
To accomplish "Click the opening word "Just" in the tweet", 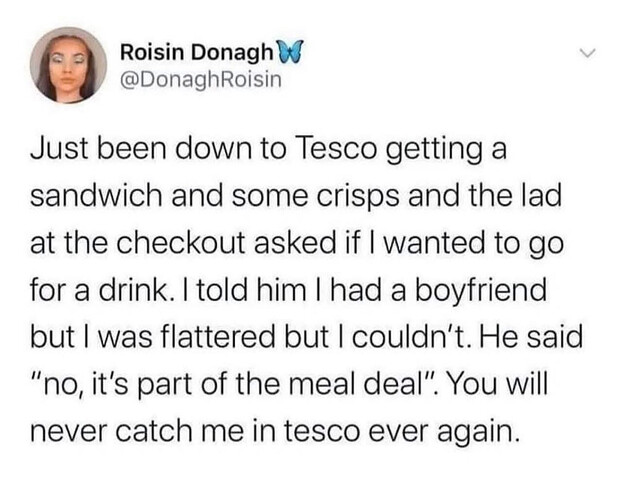I will (53, 151).
